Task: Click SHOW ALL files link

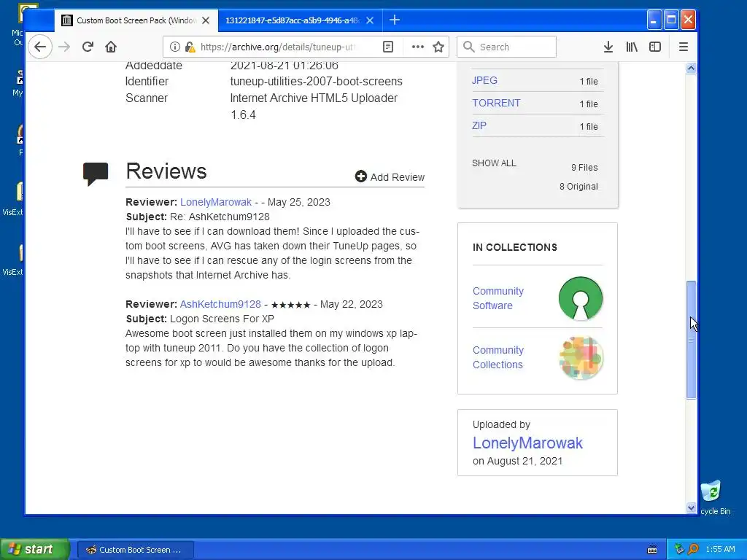Action: pos(494,163)
